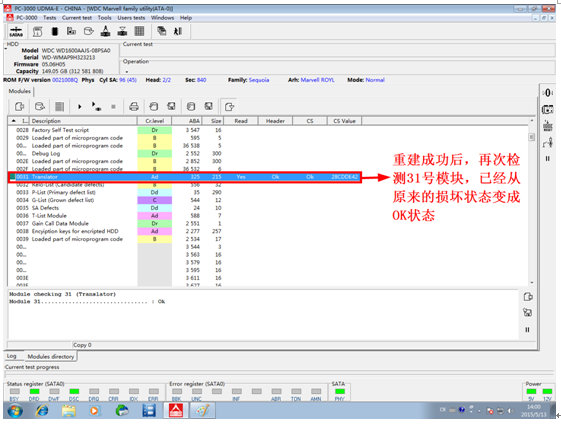
Task: Select the 0031 Translator row
Action: tap(184, 177)
